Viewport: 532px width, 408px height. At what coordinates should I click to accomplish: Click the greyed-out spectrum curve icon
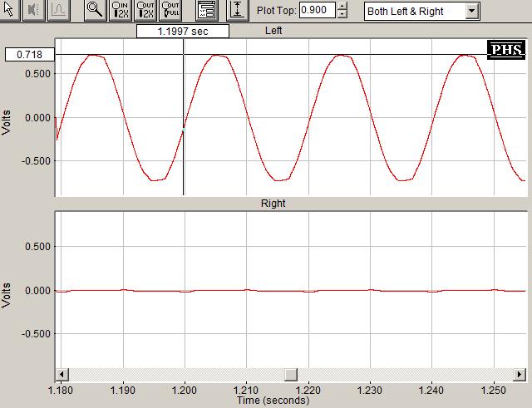59,10
